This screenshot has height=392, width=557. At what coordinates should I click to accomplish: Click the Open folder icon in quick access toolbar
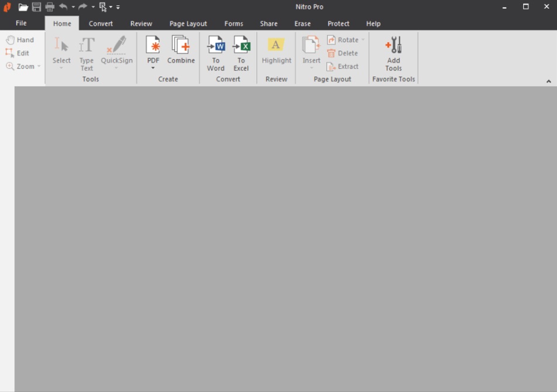pyautogui.click(x=23, y=7)
